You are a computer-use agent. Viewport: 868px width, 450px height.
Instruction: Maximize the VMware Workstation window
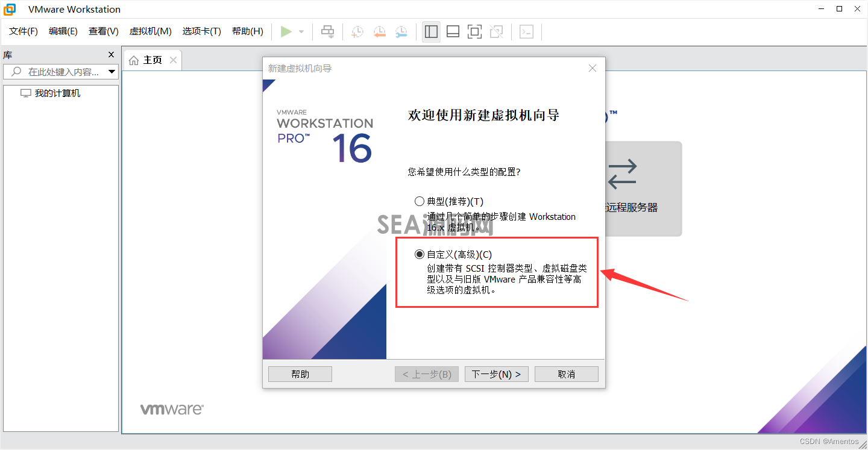[x=839, y=9]
